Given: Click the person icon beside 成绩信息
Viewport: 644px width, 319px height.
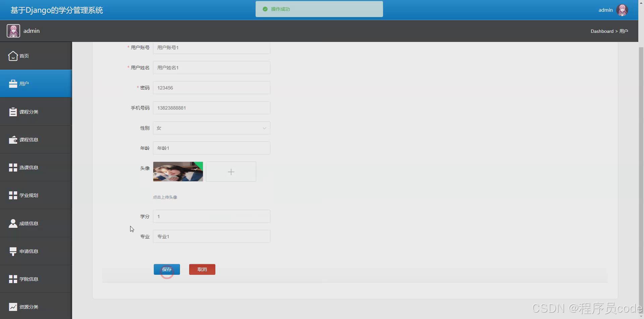Looking at the screenshot, I should [13, 224].
